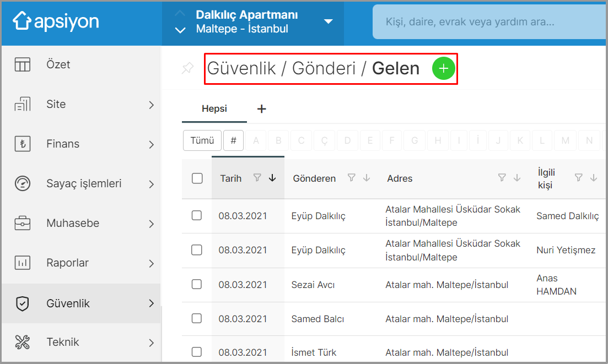Expand the Finans menu chevron
This screenshot has width=608, height=364.
point(151,144)
